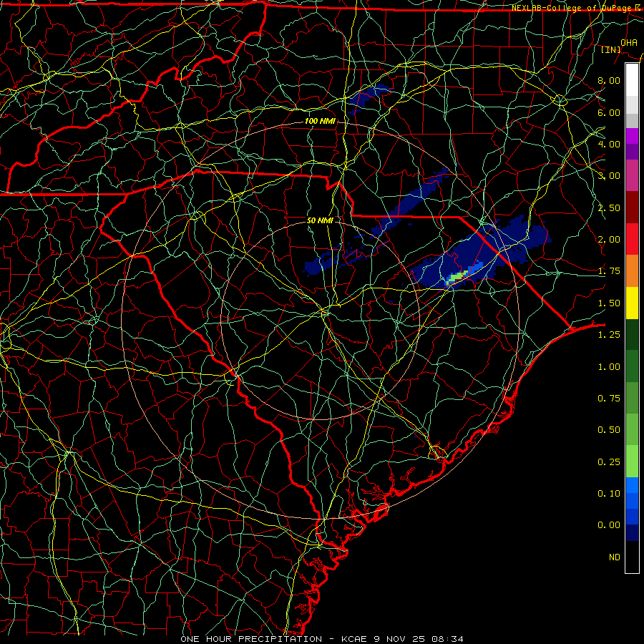Viewport: 644px width, 644px height.
Task: Select the orange legend swatch
Action: tap(632, 270)
